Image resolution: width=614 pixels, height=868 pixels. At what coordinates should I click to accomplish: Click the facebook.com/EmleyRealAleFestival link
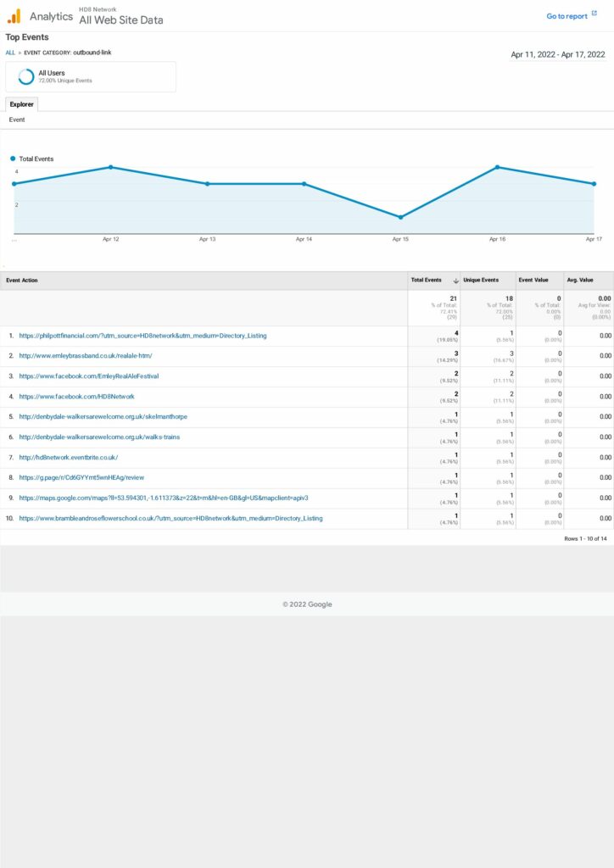(x=89, y=376)
